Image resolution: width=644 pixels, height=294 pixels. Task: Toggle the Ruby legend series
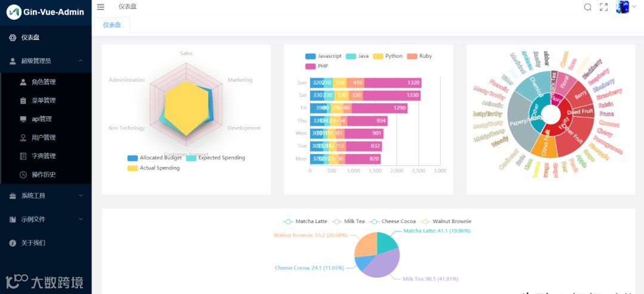419,56
